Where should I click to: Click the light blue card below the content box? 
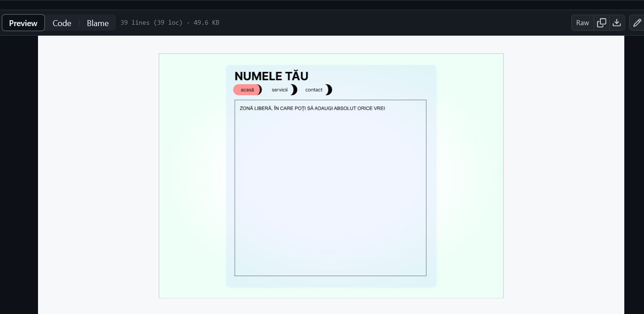click(330, 282)
